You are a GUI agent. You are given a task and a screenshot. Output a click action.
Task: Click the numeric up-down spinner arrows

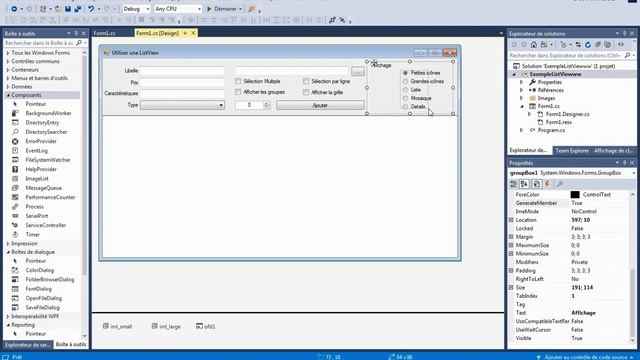267,105
